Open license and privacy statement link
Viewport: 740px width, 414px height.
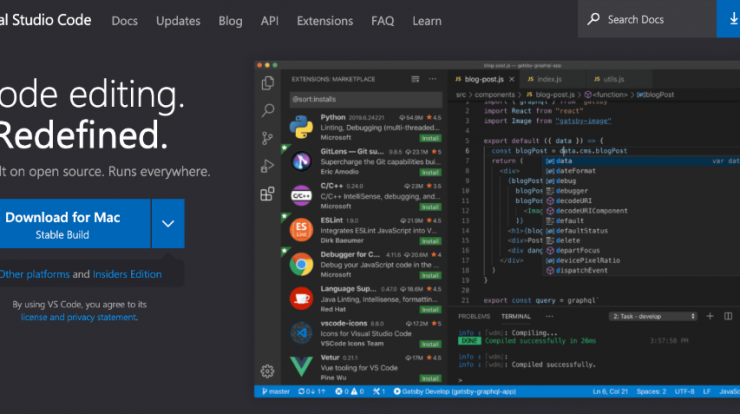[78, 317]
